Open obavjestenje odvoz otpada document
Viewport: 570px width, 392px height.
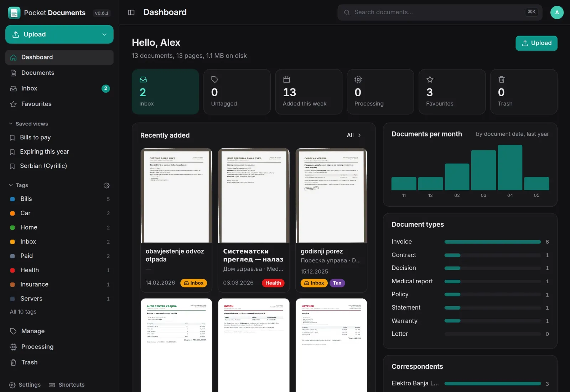point(176,220)
